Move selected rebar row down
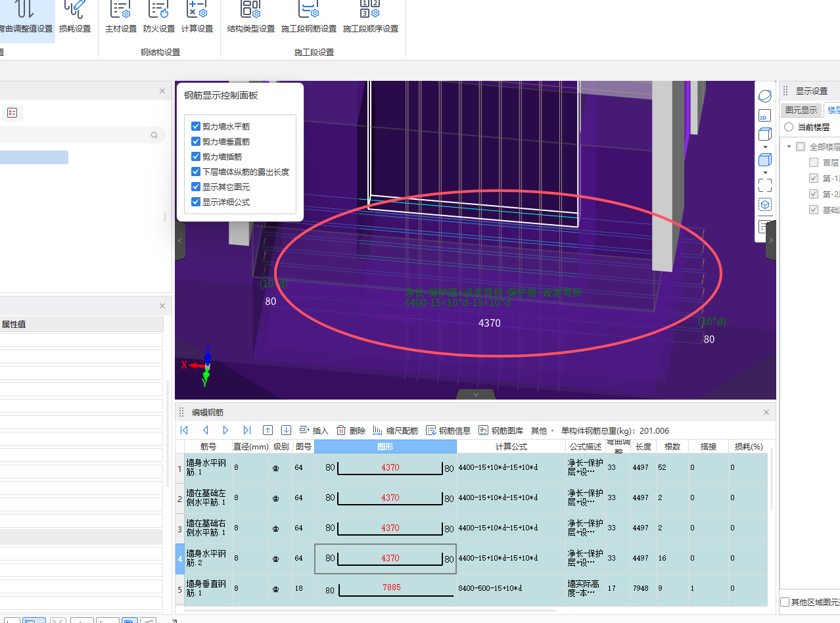 click(x=286, y=430)
